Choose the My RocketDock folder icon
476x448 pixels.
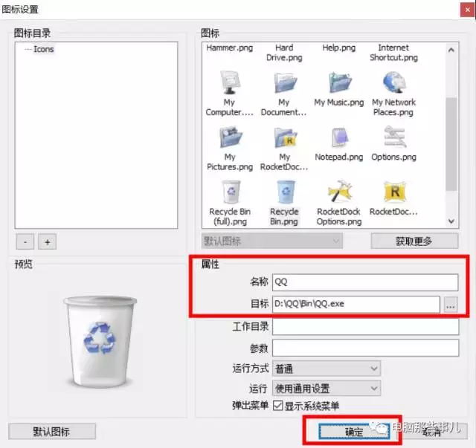coord(285,137)
